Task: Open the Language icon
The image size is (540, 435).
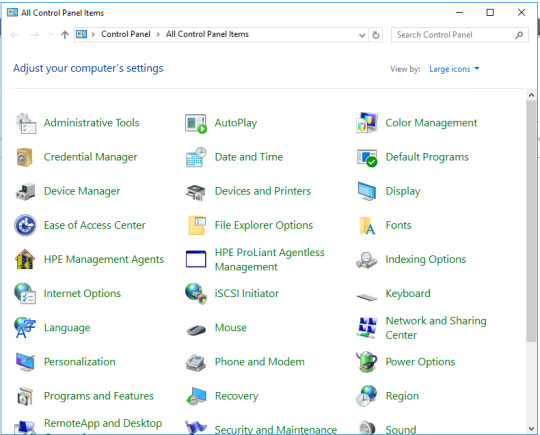Action: tap(25, 328)
